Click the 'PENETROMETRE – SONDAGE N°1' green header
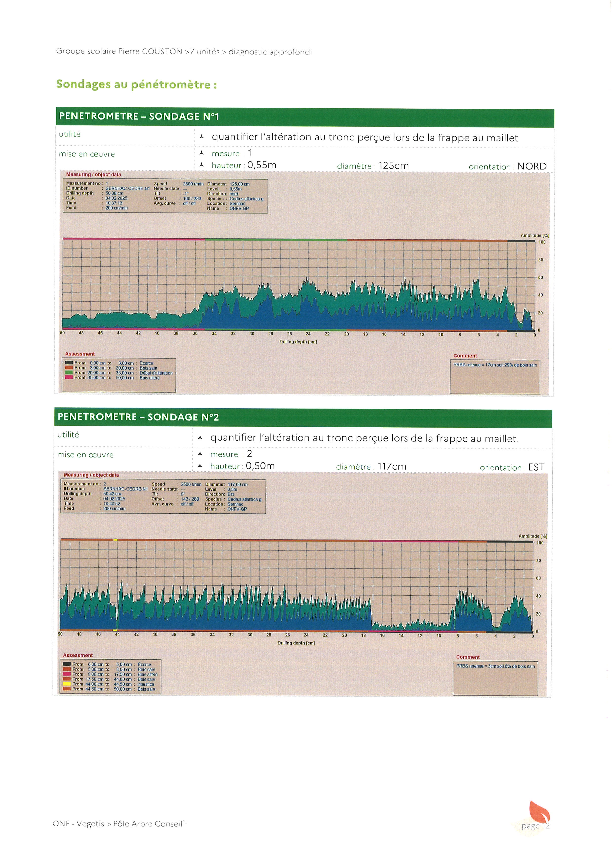The image size is (612, 868). point(139,116)
